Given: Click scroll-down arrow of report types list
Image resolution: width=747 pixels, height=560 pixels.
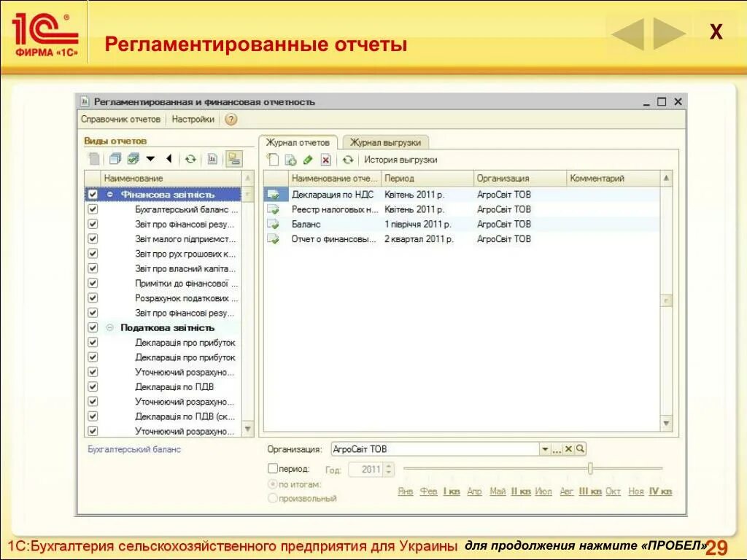Looking at the screenshot, I should click(x=248, y=429).
